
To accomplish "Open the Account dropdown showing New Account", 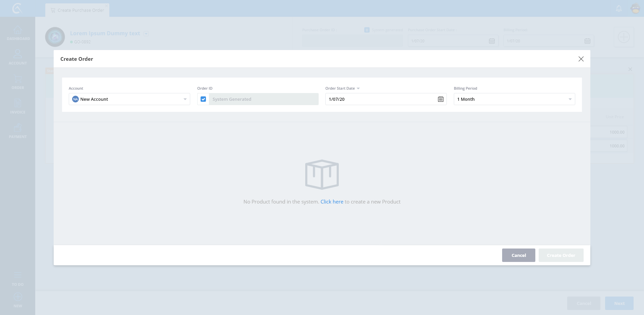I will tap(129, 99).
